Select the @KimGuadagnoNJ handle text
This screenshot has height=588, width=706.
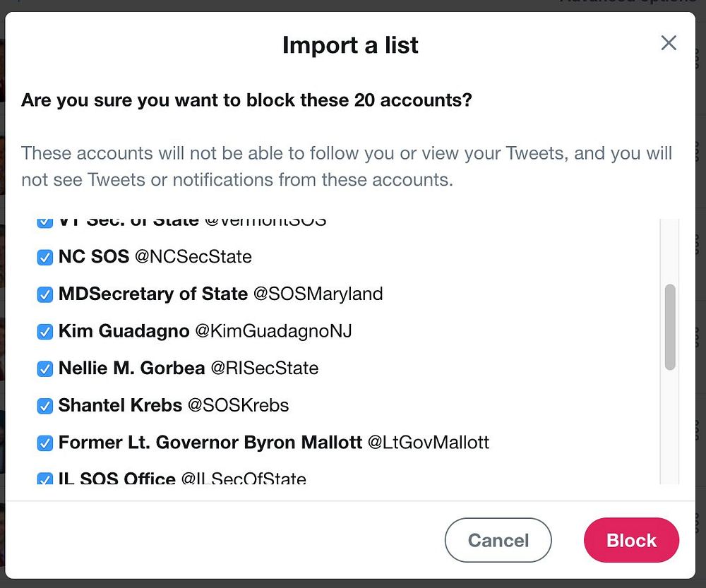[273, 331]
